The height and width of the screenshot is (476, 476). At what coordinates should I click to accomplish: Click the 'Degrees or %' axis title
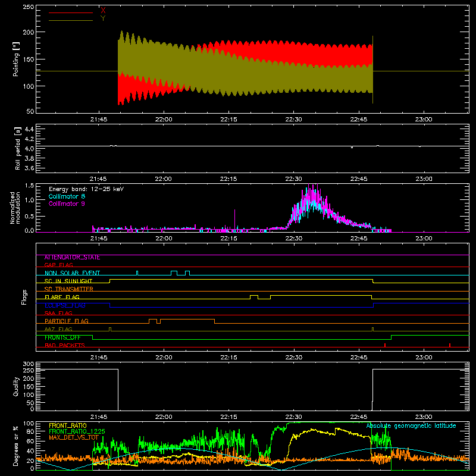(16, 446)
